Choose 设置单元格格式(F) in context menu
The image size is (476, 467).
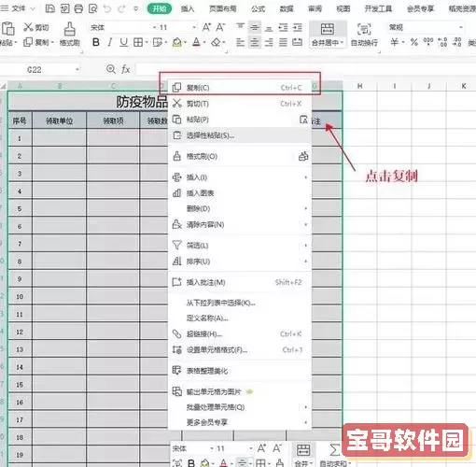240,349
